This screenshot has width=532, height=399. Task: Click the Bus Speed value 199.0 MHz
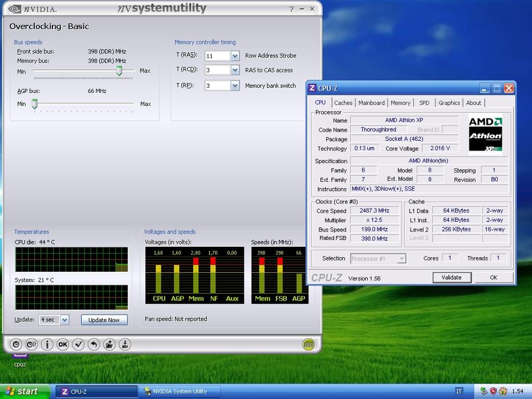[374, 229]
